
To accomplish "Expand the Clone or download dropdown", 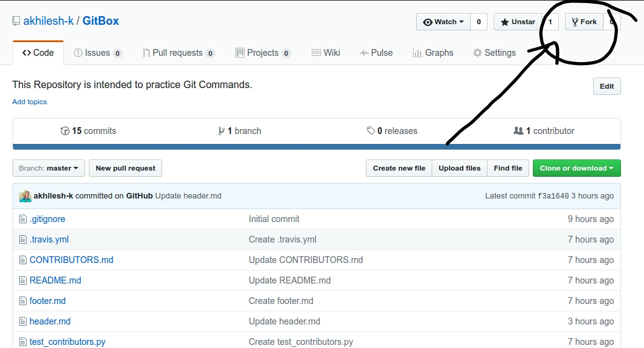I will (x=577, y=168).
